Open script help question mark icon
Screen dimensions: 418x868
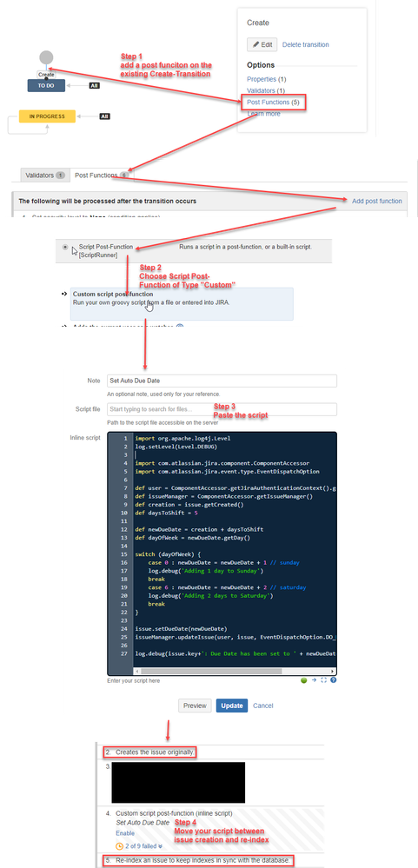pos(334,681)
